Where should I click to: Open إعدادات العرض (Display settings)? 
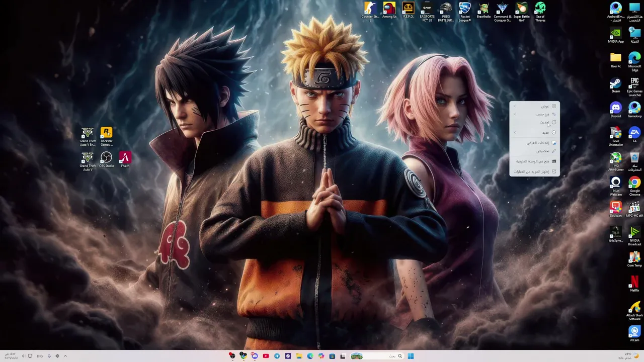coord(534,143)
